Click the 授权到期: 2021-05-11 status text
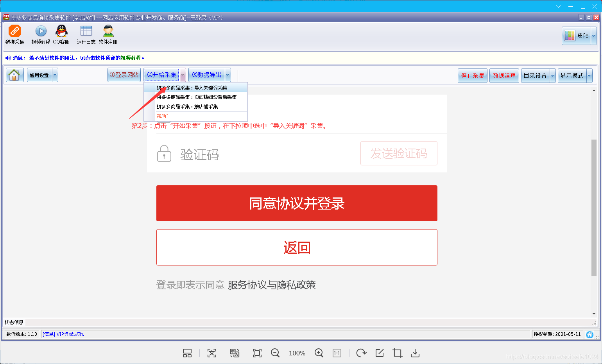This screenshot has height=364, width=602. [x=557, y=334]
